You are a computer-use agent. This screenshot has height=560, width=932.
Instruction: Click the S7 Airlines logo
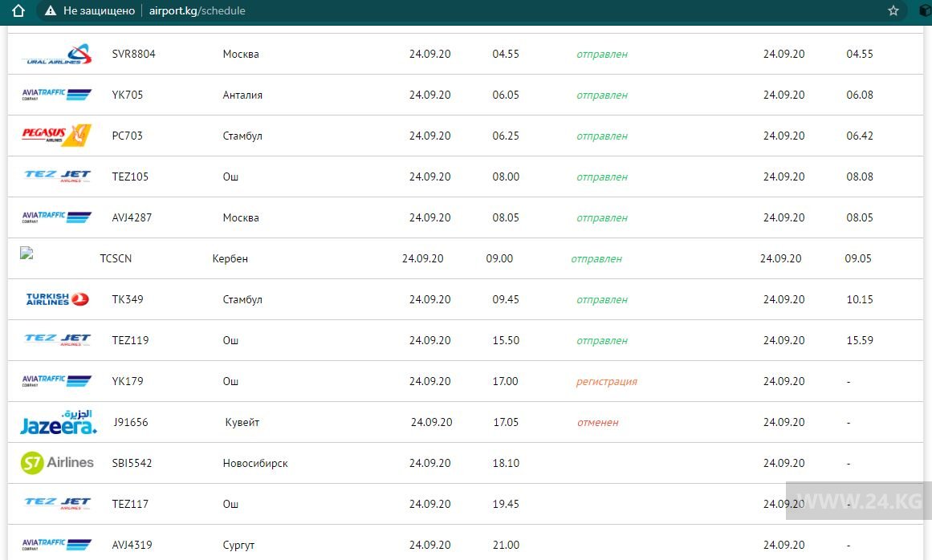[x=57, y=463]
